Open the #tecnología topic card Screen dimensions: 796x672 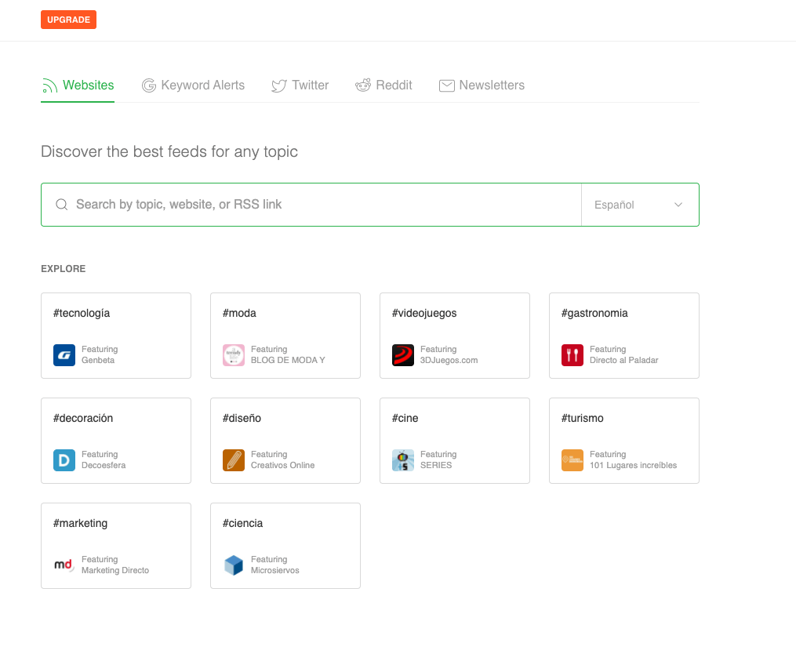116,336
